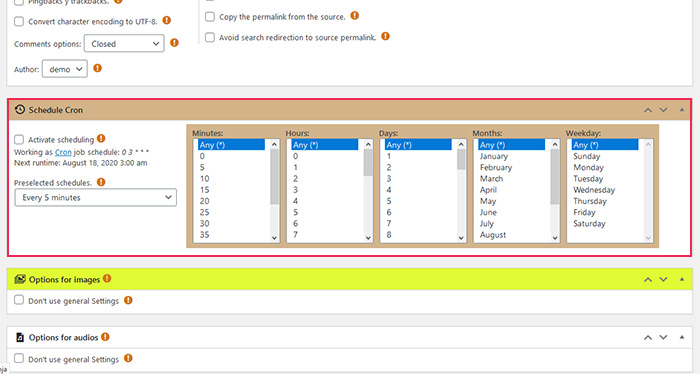This screenshot has width=700, height=374.
Task: Click the help icon beside Activate scheduling
Action: 101,138
